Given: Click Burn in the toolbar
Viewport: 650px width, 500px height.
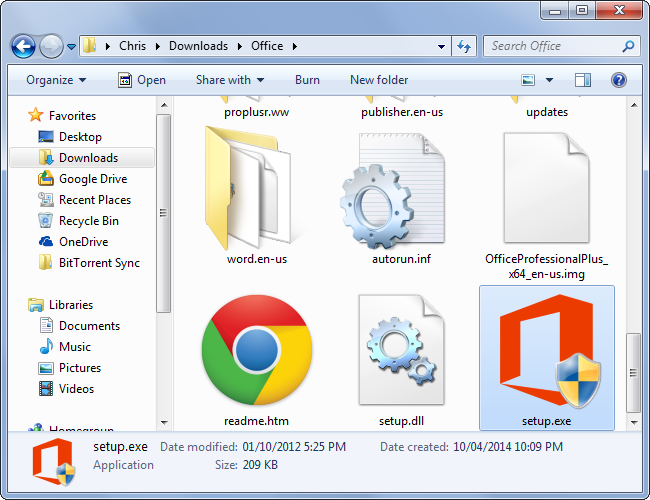Looking at the screenshot, I should (x=307, y=80).
